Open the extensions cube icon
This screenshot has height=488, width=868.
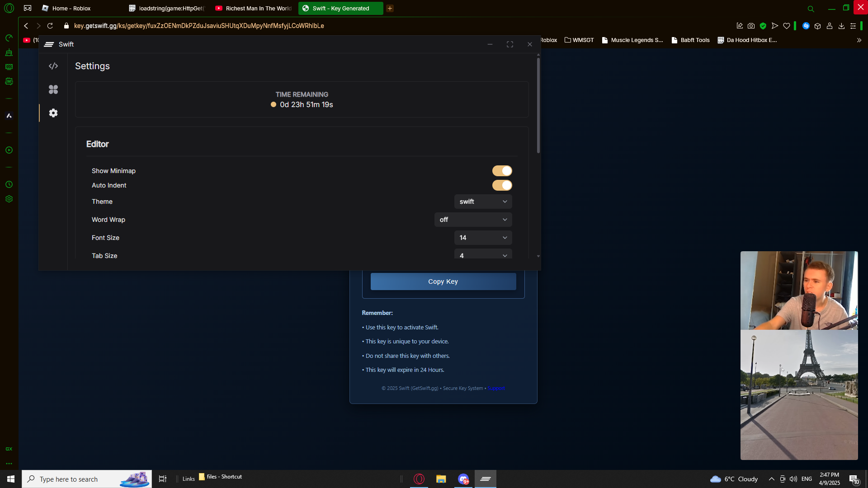click(x=818, y=26)
